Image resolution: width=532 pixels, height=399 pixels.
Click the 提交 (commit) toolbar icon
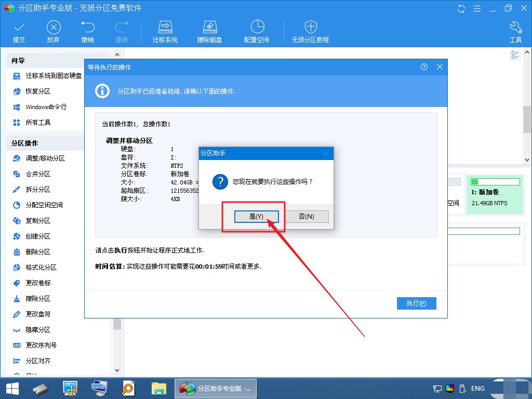[19, 32]
